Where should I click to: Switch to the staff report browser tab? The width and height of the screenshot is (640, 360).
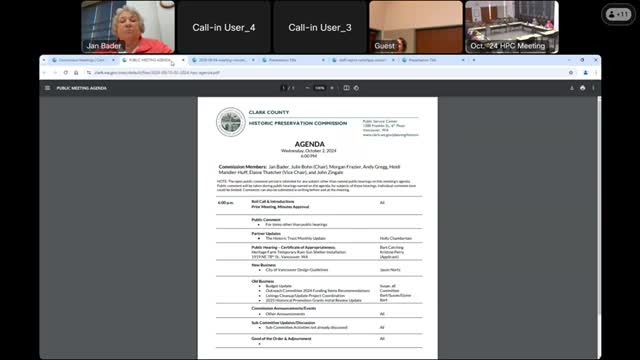click(x=363, y=60)
